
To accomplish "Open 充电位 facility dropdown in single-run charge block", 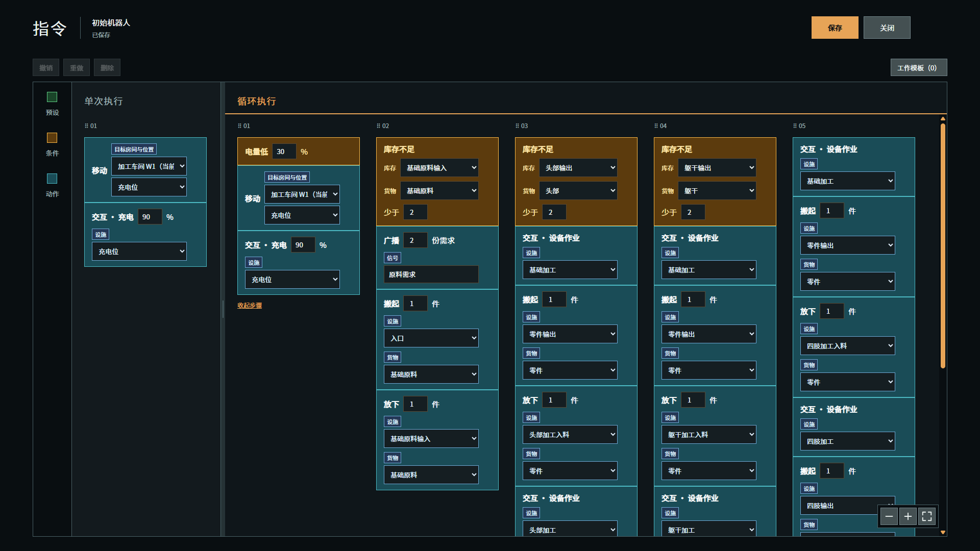I will pyautogui.click(x=139, y=251).
